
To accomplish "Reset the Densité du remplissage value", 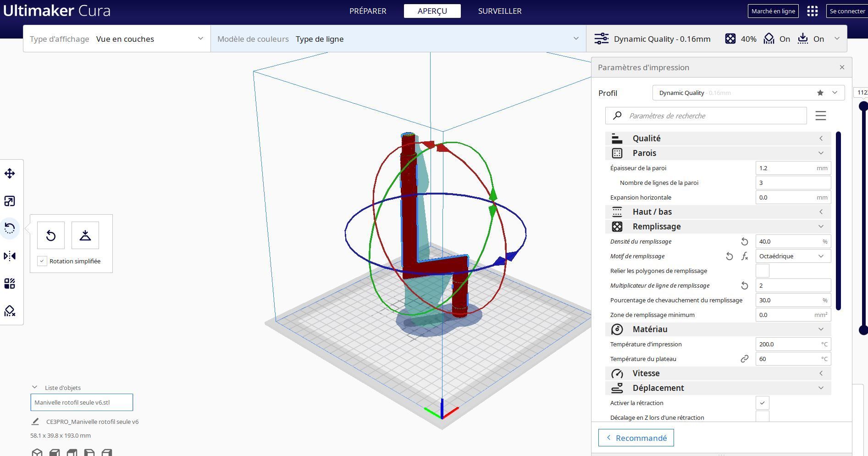I will point(745,241).
